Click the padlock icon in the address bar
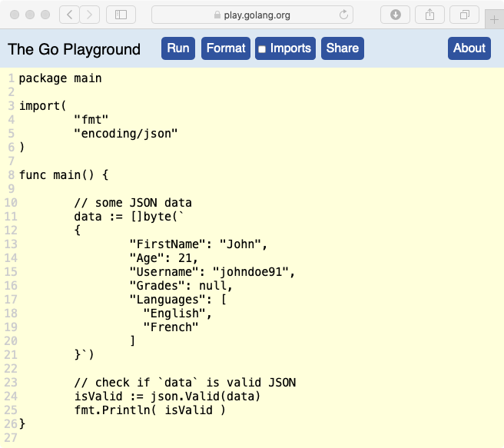 click(216, 15)
